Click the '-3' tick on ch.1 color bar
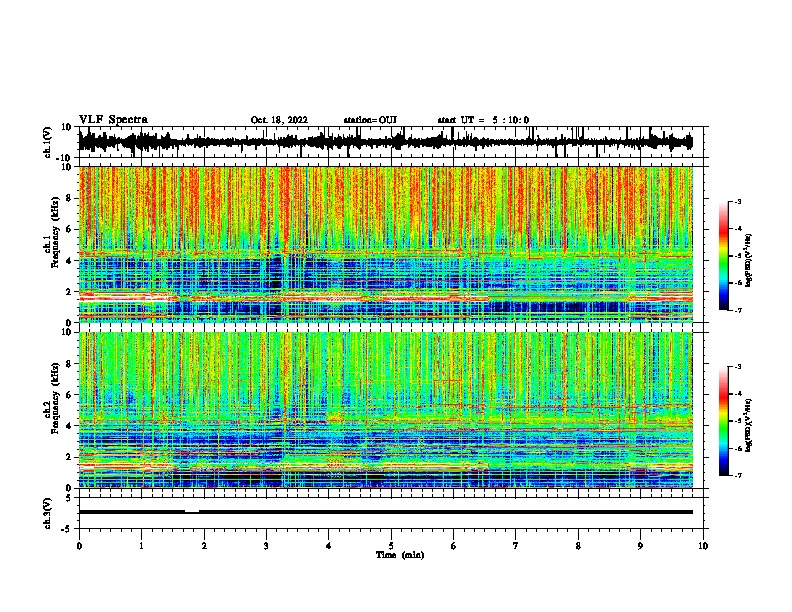The image size is (792, 612). coord(737,202)
